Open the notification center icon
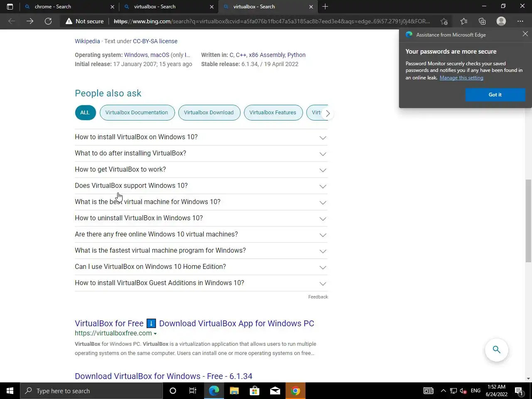The image size is (532, 399). [519, 391]
